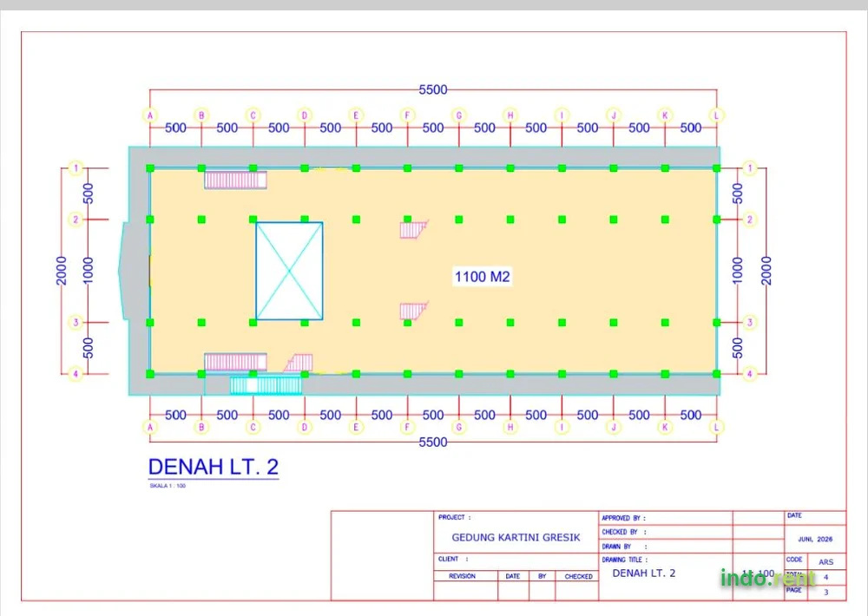
Task: Select the "JUNI, 2026" date value
Action: [815, 539]
